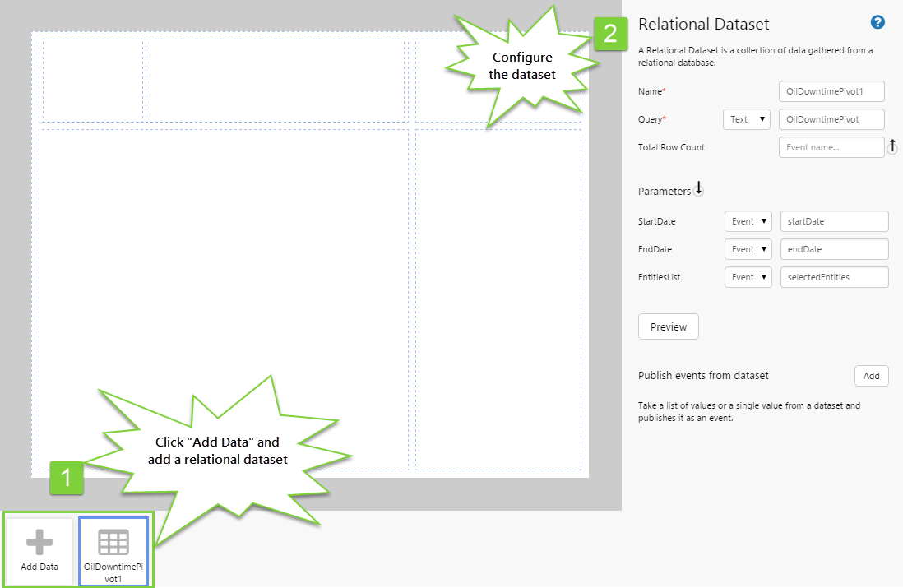Click the Total Row Count event name field
The height and width of the screenshot is (588, 903).
(x=831, y=147)
